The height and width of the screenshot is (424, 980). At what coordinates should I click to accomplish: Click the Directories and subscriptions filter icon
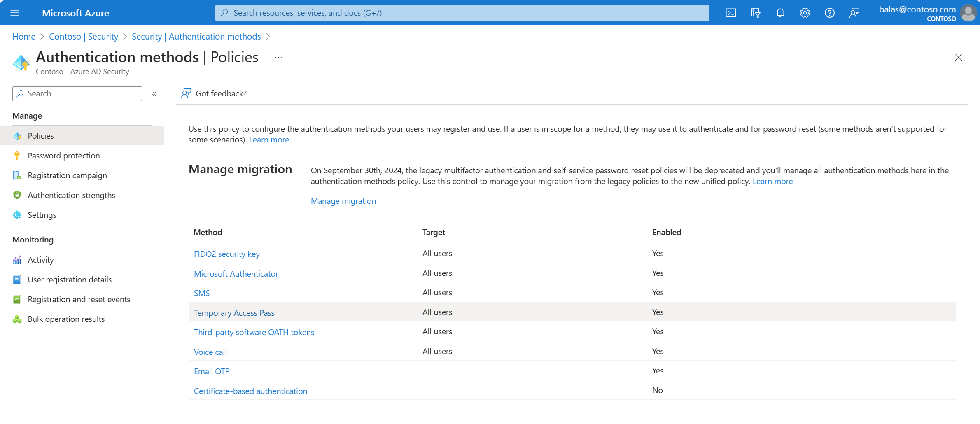pos(755,13)
